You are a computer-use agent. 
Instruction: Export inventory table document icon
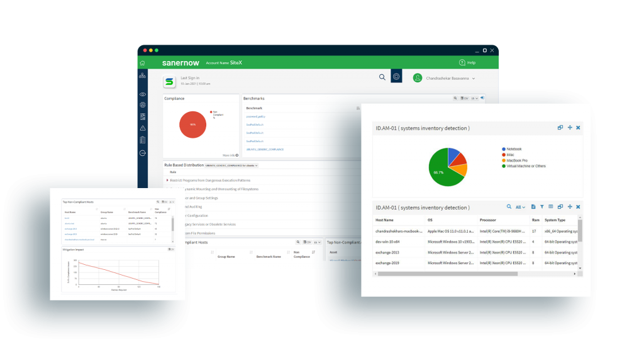coord(533,207)
